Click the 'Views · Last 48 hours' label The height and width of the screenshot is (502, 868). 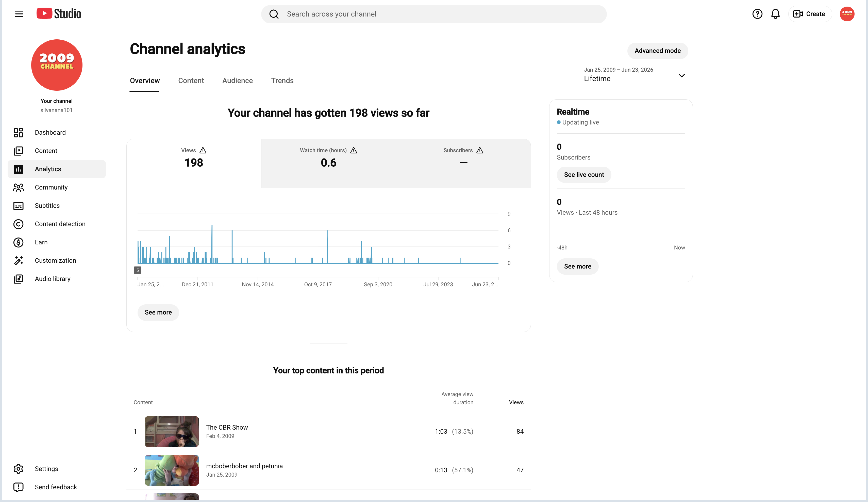(x=587, y=212)
